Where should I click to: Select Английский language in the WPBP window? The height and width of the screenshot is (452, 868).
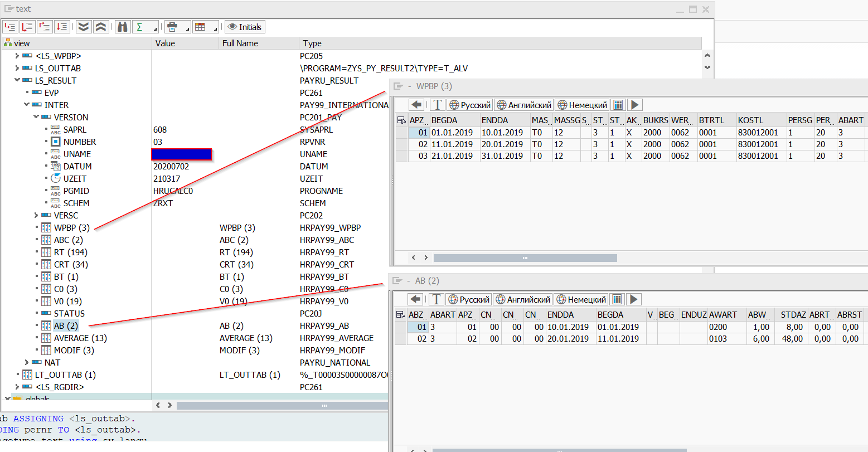point(524,105)
